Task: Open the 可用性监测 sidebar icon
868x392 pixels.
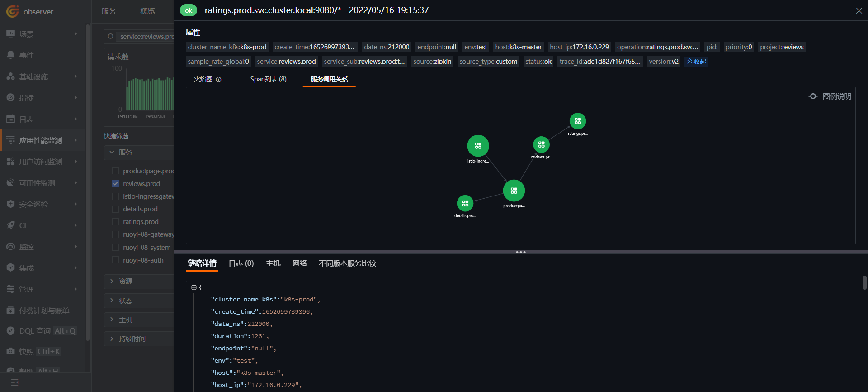Action: pos(10,183)
